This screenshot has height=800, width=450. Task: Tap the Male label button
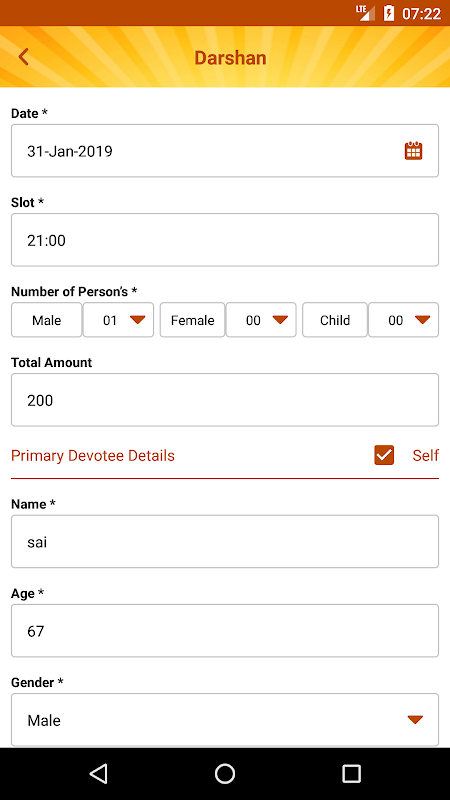(x=46, y=320)
